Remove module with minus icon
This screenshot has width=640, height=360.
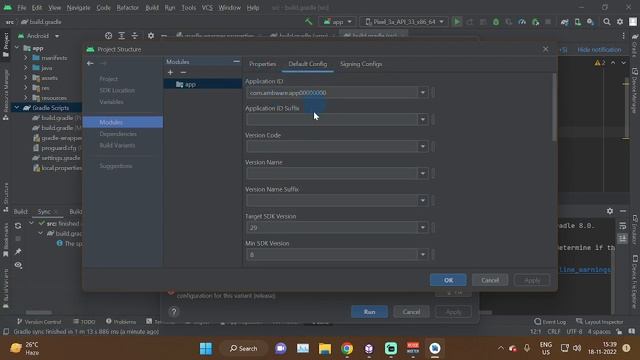click(x=183, y=72)
